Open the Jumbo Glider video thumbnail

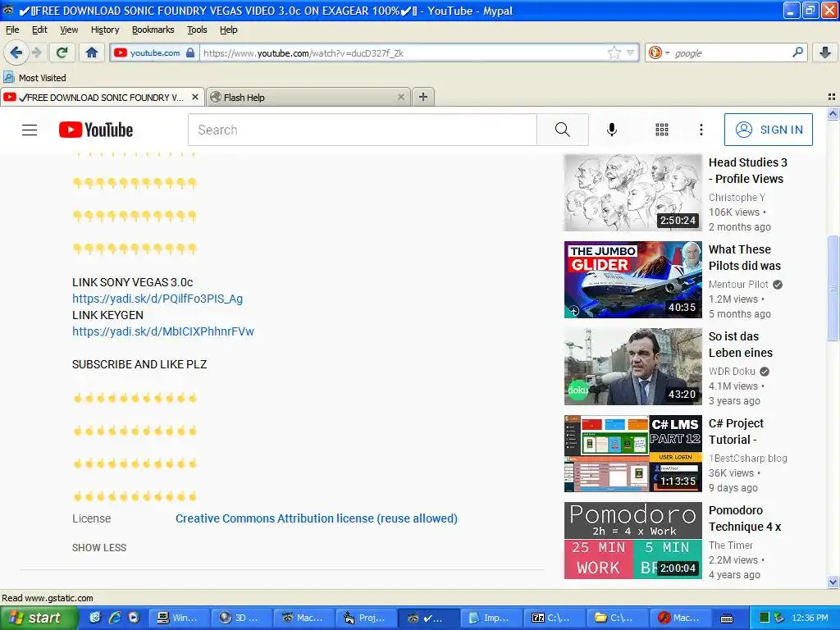632,280
